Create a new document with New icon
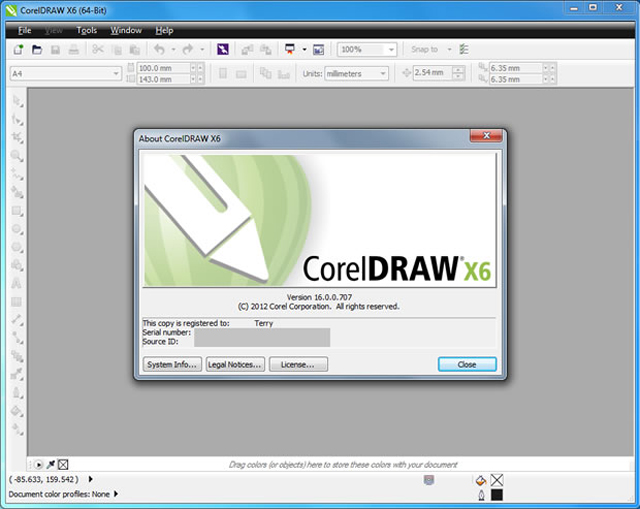The width and height of the screenshot is (640, 509). (x=18, y=50)
